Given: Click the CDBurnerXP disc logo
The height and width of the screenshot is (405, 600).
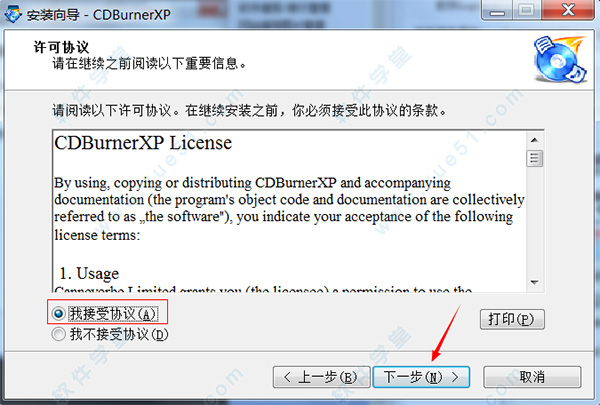Looking at the screenshot, I should (x=560, y=59).
